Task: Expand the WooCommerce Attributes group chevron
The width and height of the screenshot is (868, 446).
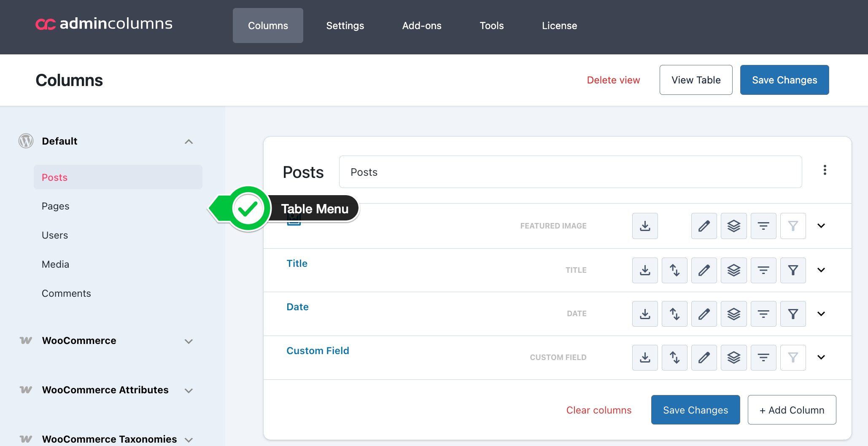Action: tap(189, 390)
